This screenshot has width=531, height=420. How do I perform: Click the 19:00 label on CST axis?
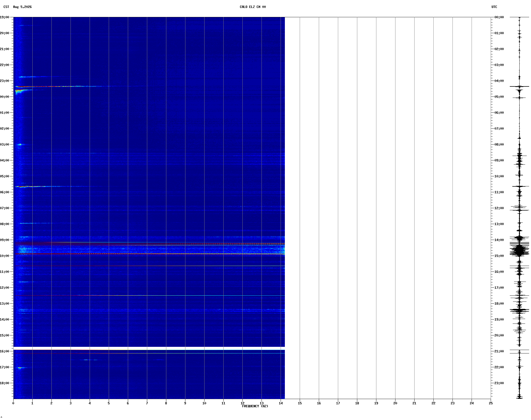[5, 17]
